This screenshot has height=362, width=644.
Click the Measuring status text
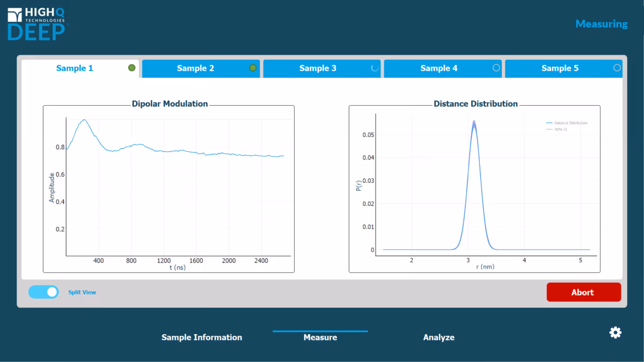(x=602, y=24)
